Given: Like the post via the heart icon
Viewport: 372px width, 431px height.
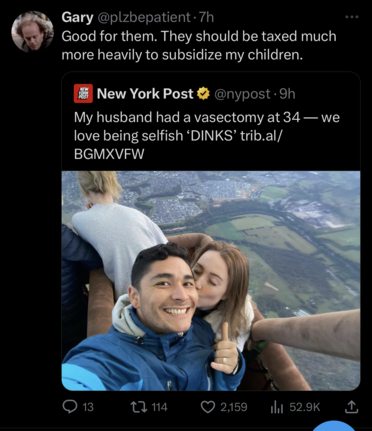Looking at the screenshot, I should pyautogui.click(x=208, y=407).
